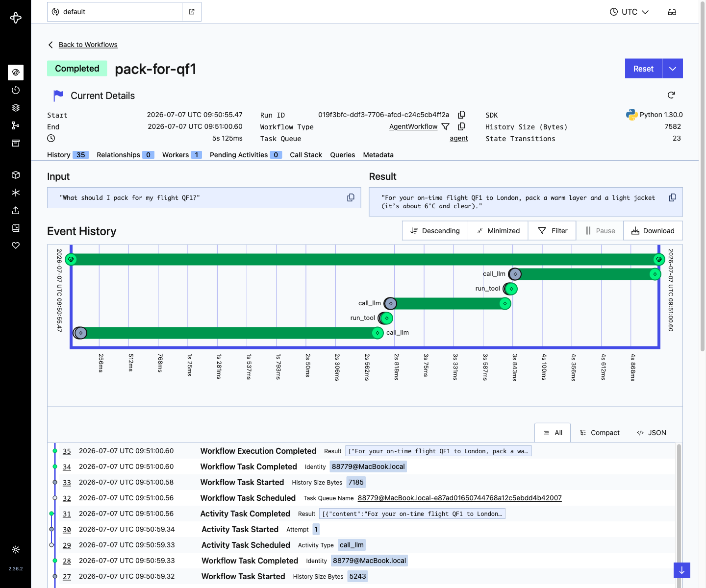Toggle Descending sort order for events
This screenshot has width=706, height=588.
click(x=435, y=231)
